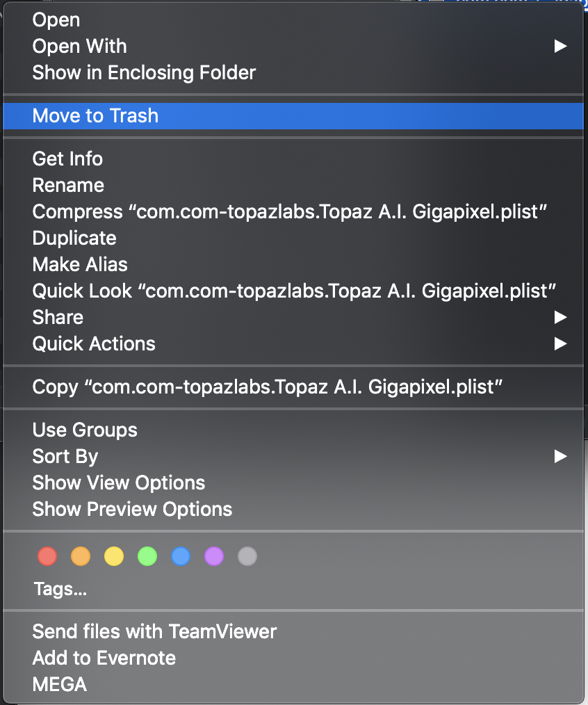Viewport: 588px width, 705px height.
Task: Apply the purple tag color
Action: (x=214, y=556)
